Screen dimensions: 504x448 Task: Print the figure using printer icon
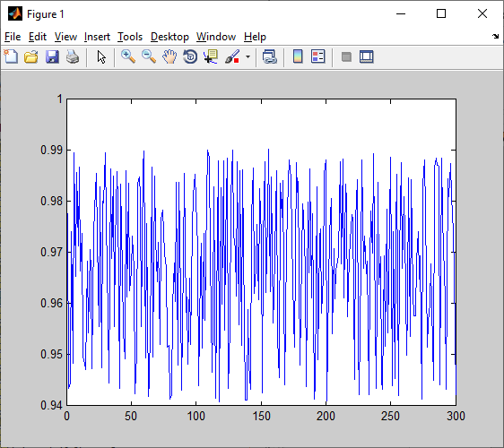73,56
